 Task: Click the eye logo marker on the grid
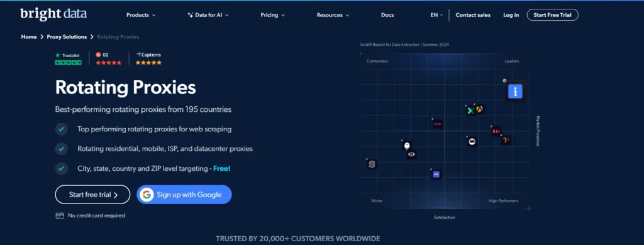411,155
